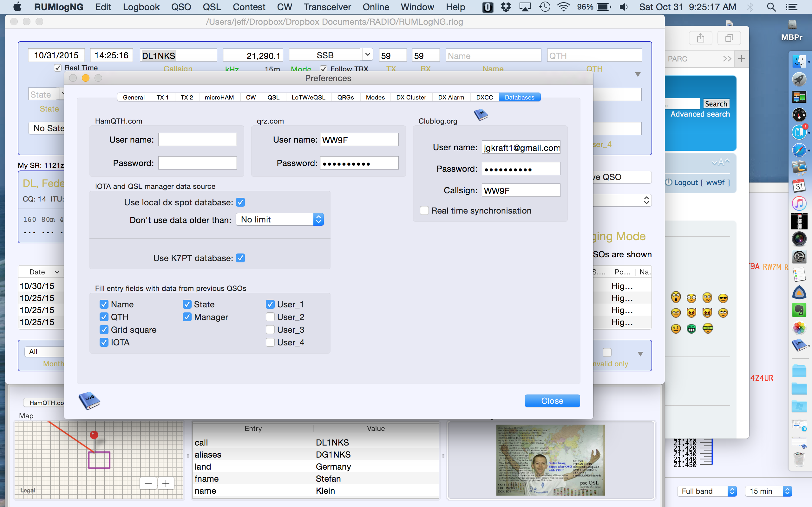Zoom out on the map
The height and width of the screenshot is (507, 812).
click(148, 483)
